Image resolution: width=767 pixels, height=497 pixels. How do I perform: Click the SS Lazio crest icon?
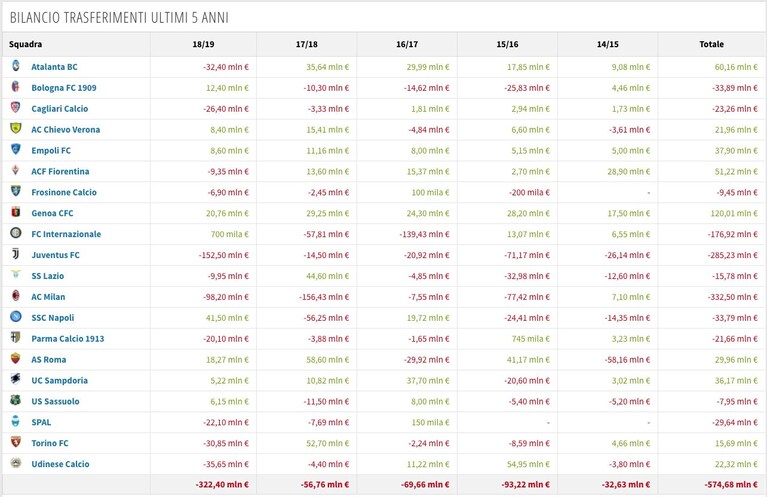pos(16,275)
